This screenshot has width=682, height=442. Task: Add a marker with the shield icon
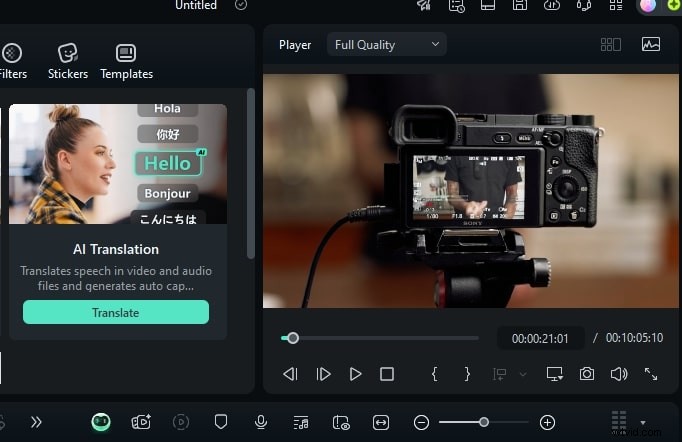click(221, 422)
